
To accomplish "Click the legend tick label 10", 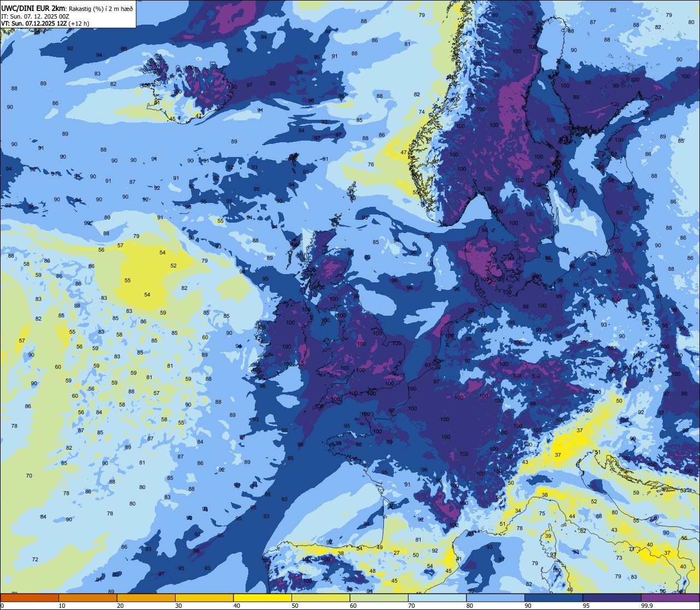I will pos(62,606).
